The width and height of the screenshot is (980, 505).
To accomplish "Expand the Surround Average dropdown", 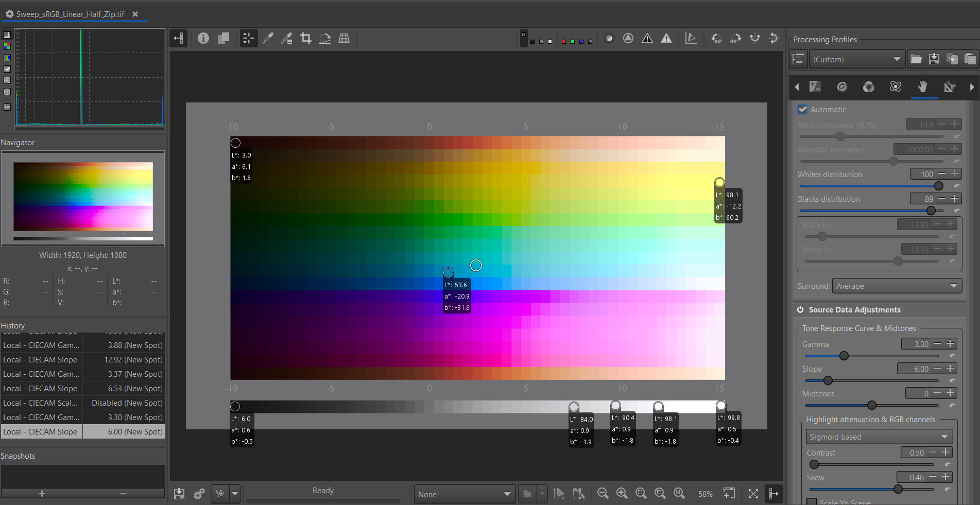I will tap(897, 286).
